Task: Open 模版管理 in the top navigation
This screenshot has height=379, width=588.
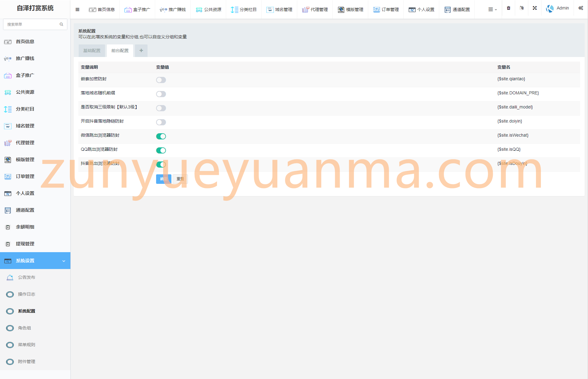Action: pos(350,9)
